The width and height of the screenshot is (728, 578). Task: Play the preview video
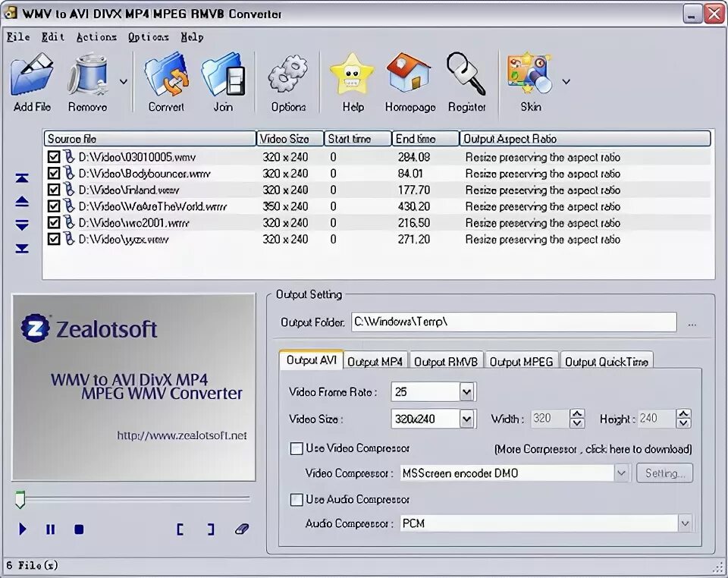pos(22,529)
